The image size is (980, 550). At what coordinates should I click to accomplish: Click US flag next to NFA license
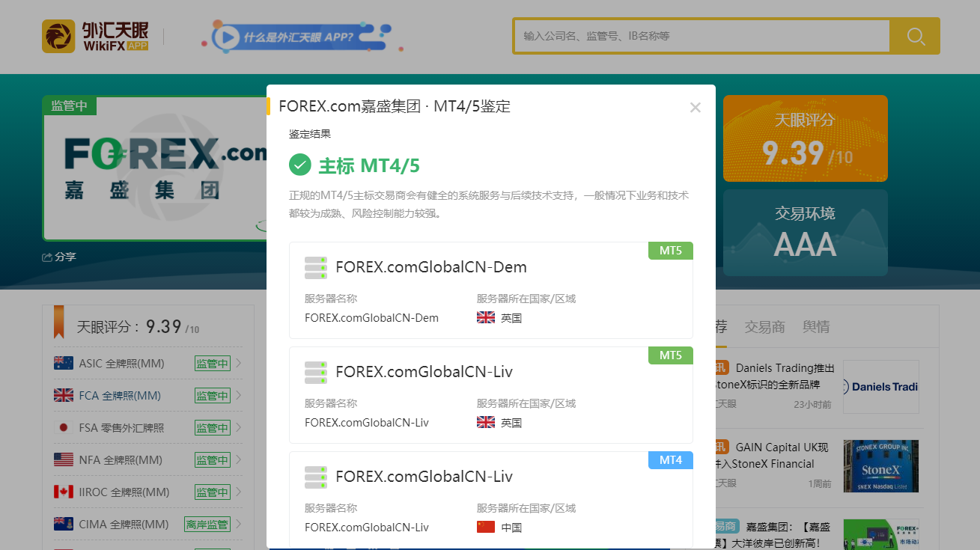[64, 459]
